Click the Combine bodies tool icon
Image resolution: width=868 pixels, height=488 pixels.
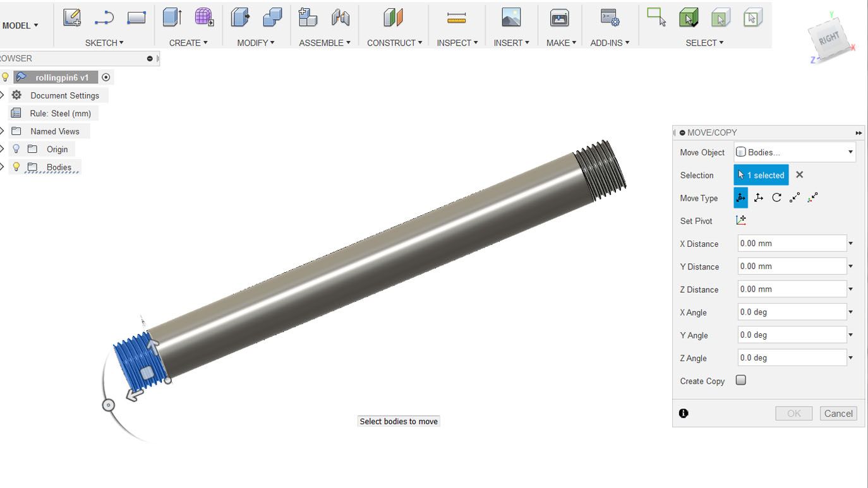272,18
